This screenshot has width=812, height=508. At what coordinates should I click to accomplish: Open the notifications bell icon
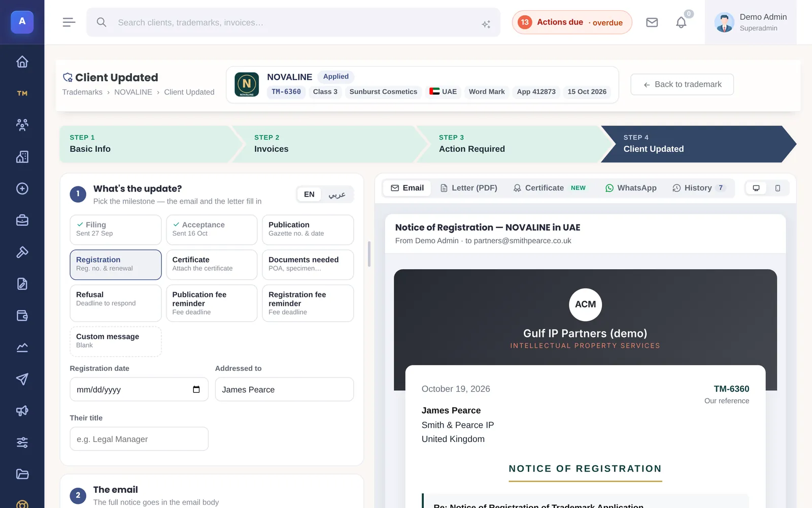[x=681, y=22]
